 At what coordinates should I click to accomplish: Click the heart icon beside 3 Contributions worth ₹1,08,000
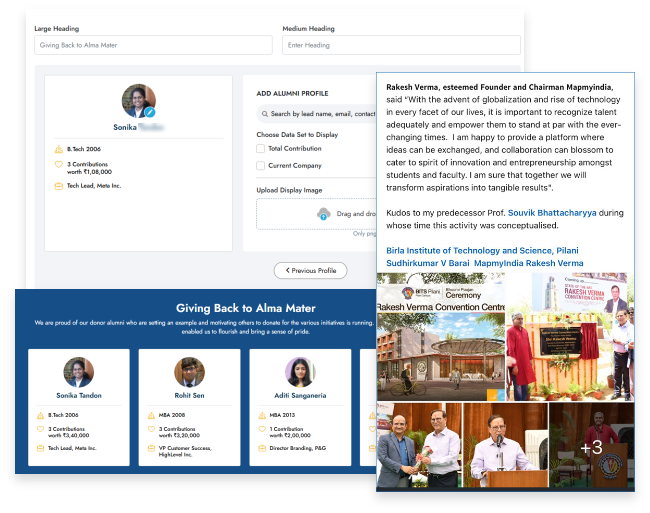(59, 164)
